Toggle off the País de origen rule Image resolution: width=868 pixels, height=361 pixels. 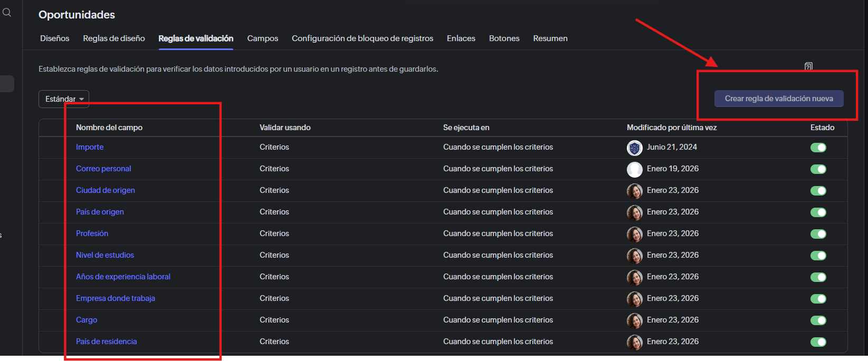point(818,212)
